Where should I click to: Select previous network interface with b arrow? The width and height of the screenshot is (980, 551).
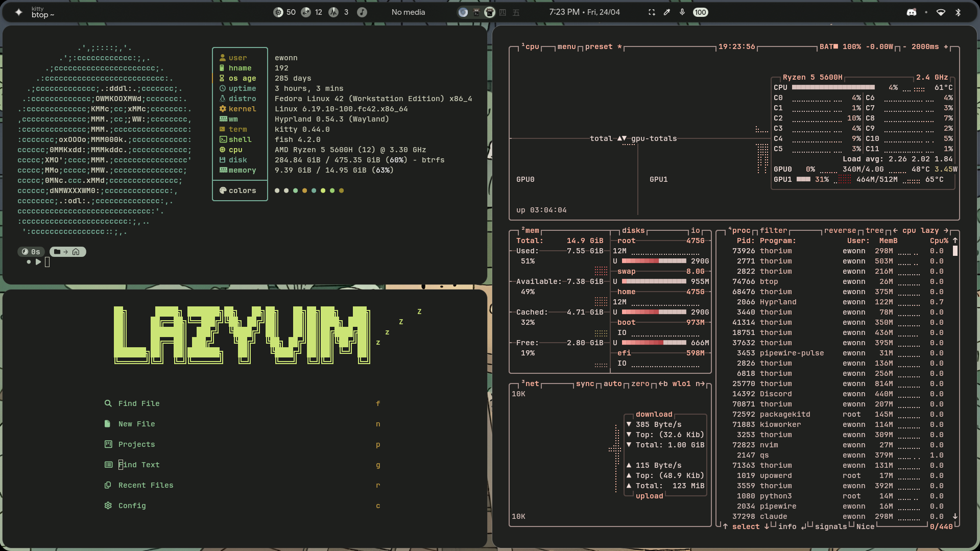coord(663,384)
